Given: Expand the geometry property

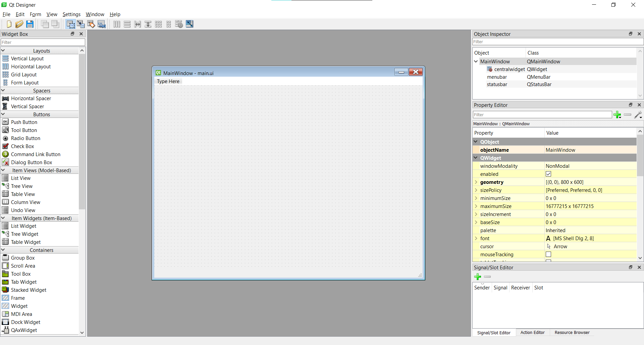Looking at the screenshot, I should 476,182.
